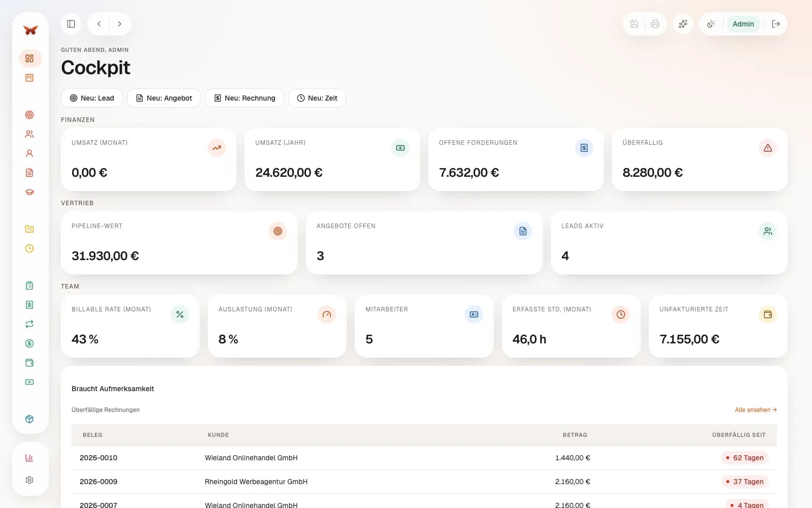Open invoice 2026-0010
The height and width of the screenshot is (508, 812).
pos(98,458)
